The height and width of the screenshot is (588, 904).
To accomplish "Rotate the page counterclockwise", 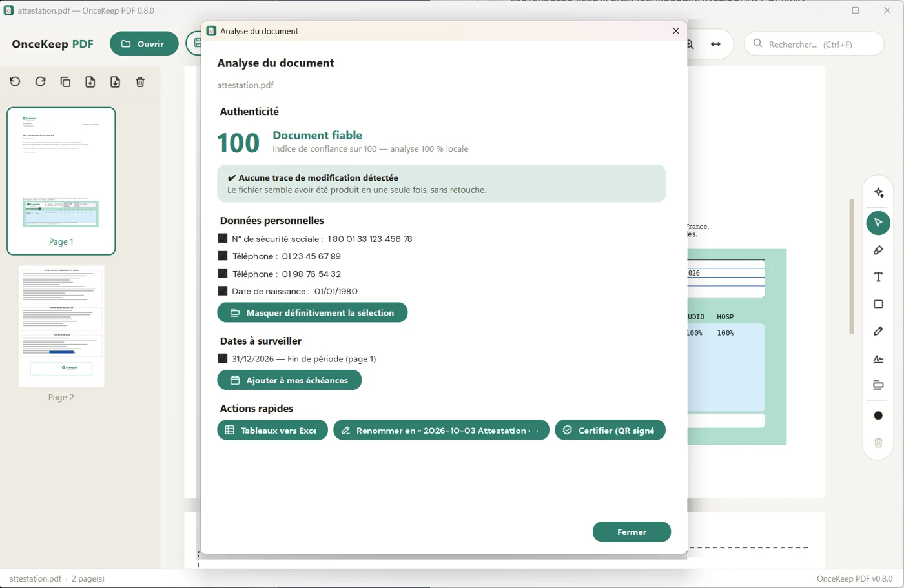I will tap(15, 82).
